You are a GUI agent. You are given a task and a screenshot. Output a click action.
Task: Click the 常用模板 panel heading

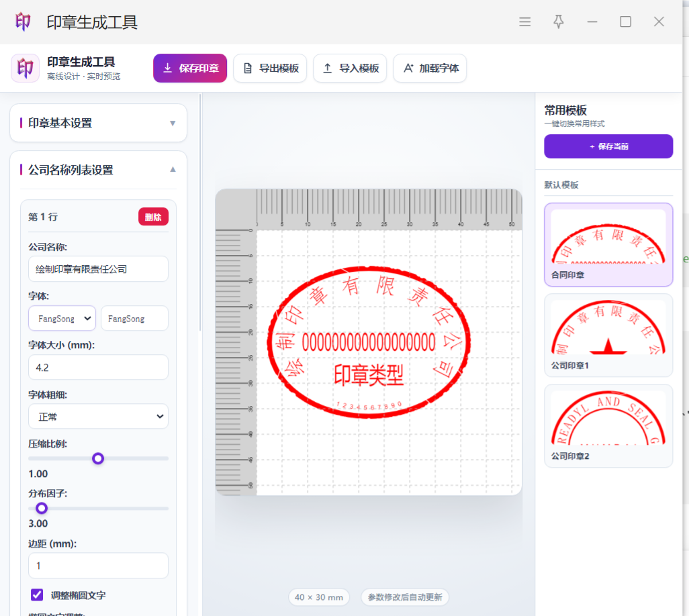(565, 110)
